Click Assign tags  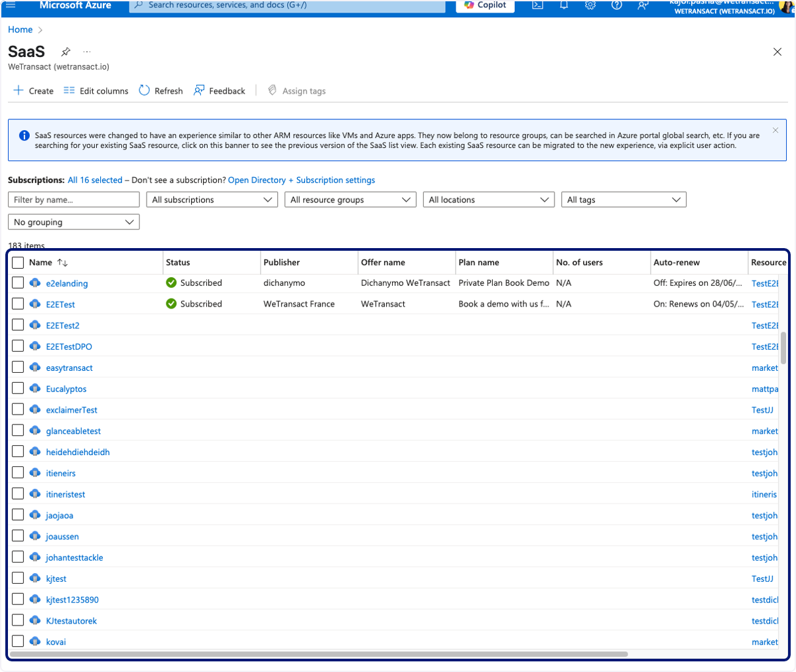[x=297, y=91]
